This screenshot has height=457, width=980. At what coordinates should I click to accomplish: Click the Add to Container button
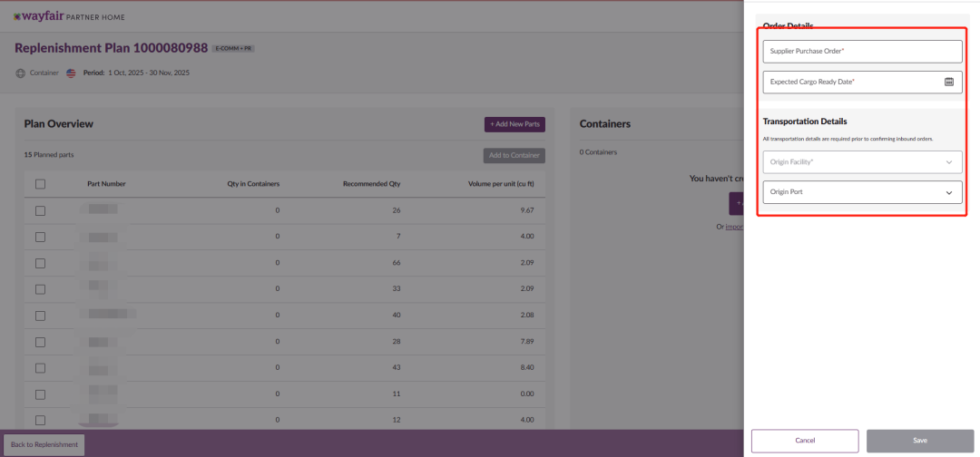[514, 155]
